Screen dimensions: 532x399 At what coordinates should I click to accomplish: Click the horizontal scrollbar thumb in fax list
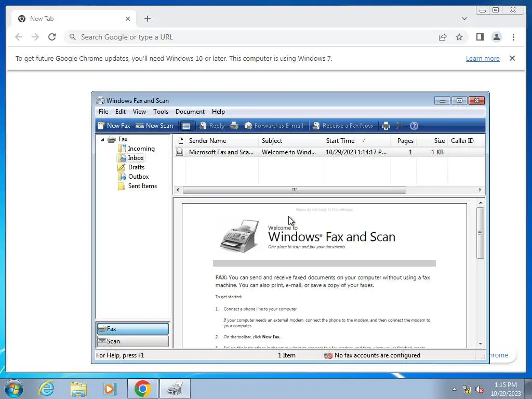tap(294, 190)
